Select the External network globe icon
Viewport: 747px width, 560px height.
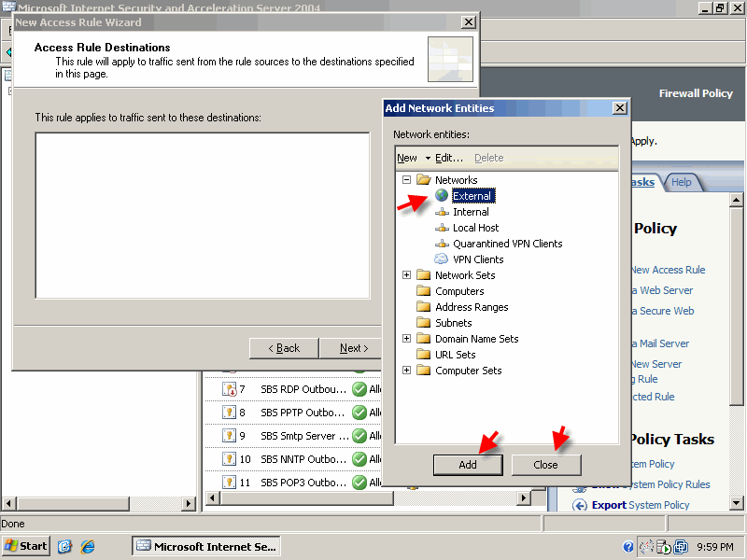coord(442,195)
